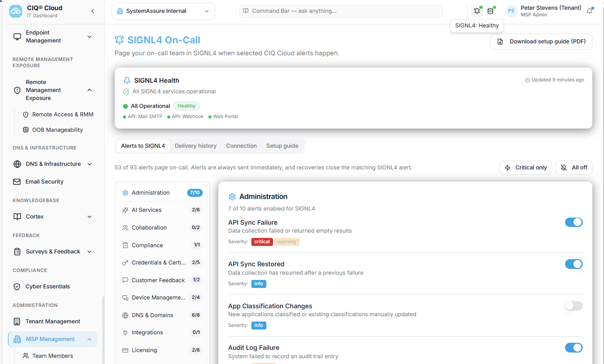
Task: Click the SIGNL4 bell status icon
Action: (477, 11)
